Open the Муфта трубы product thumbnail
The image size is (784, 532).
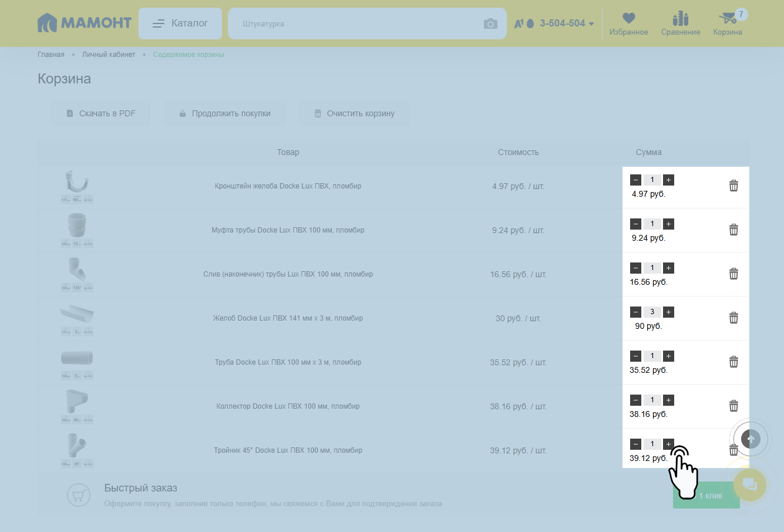(x=77, y=230)
